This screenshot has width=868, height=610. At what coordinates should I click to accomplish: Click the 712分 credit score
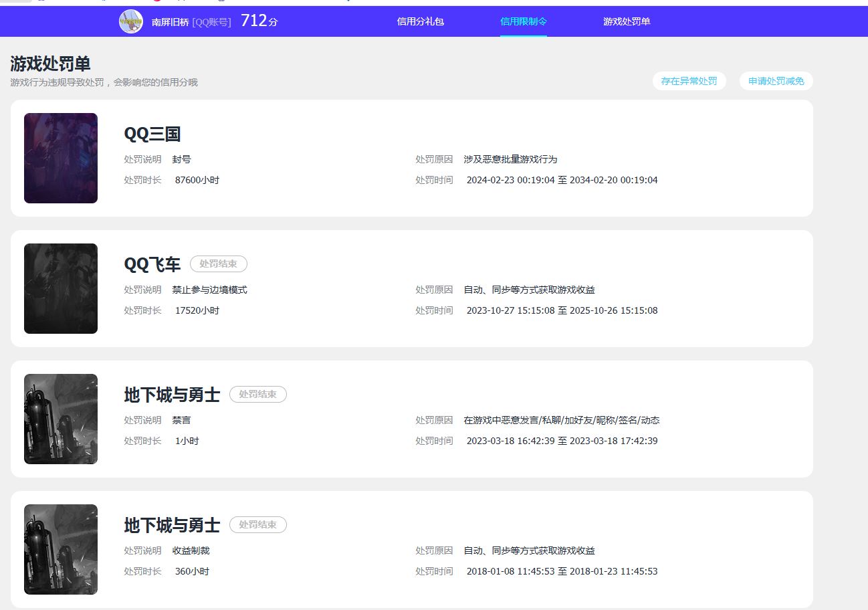coord(259,21)
